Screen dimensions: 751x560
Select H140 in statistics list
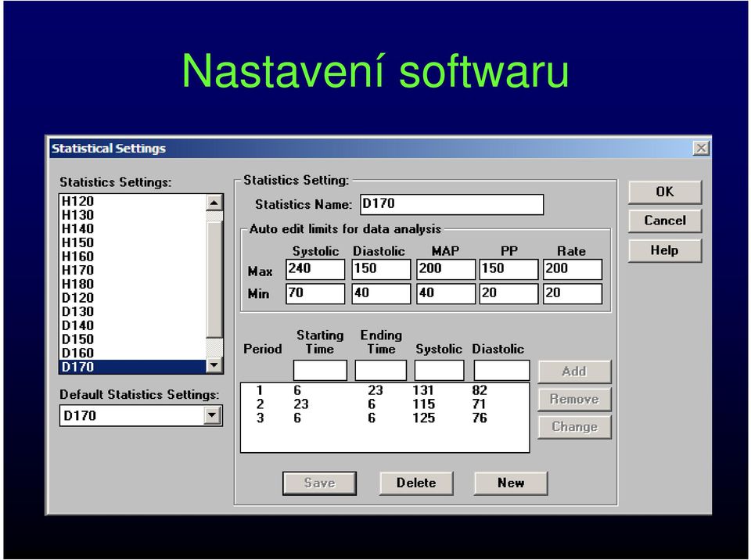coord(133,229)
